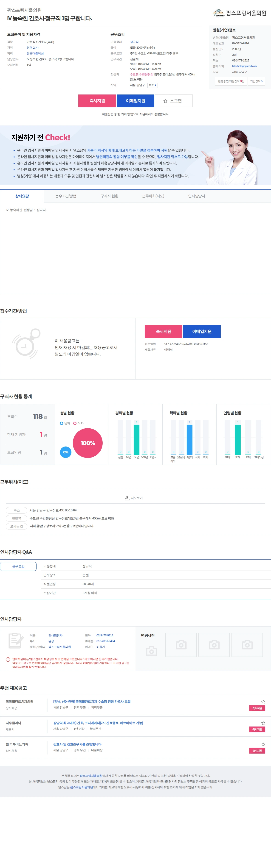Select the 여자 legend marker

pos(75,423)
